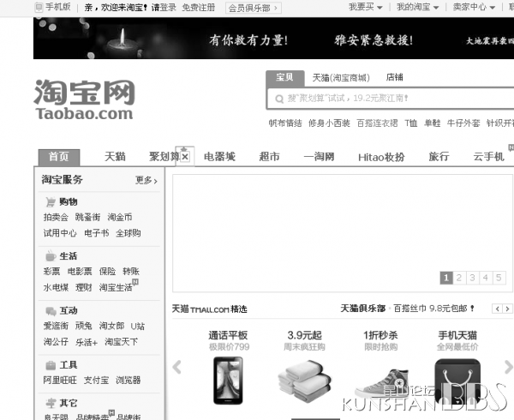The width and height of the screenshot is (514, 420).
Task: Open the towels product image under 3.9元起
Action: [304, 381]
